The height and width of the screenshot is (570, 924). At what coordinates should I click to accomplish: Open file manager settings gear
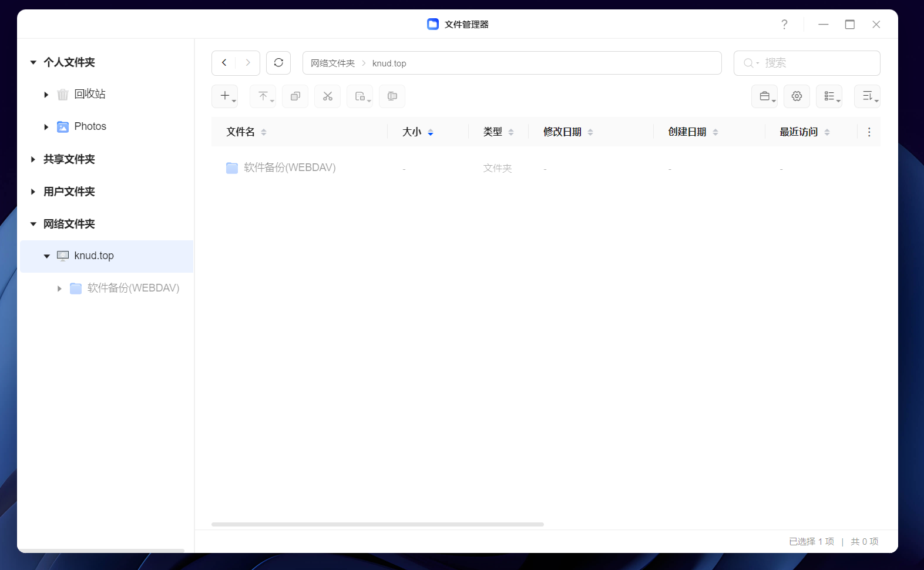coord(797,96)
